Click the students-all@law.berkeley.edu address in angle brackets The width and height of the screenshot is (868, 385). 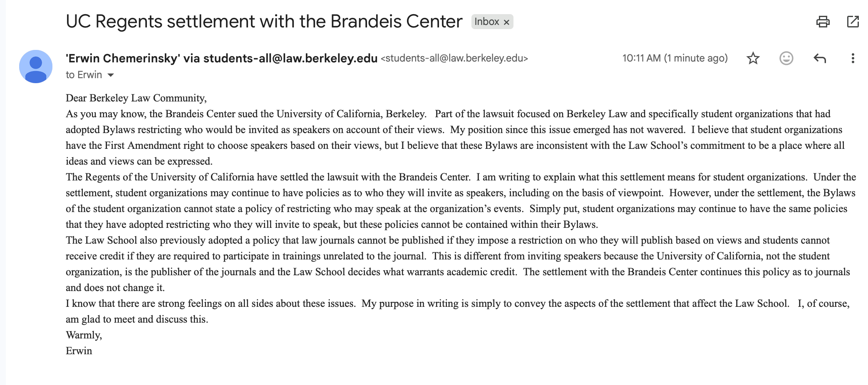pyautogui.click(x=454, y=58)
